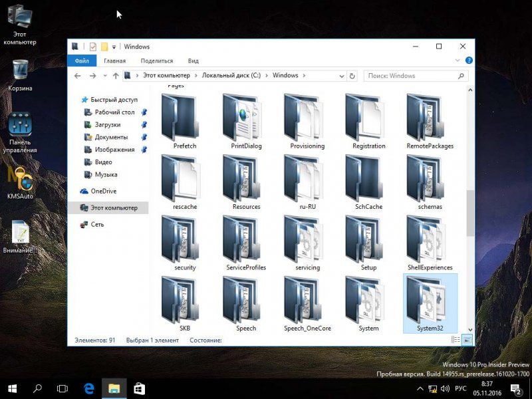Refresh the Windows folder view
Image resolution: width=532 pixels, height=399 pixels.
point(352,76)
